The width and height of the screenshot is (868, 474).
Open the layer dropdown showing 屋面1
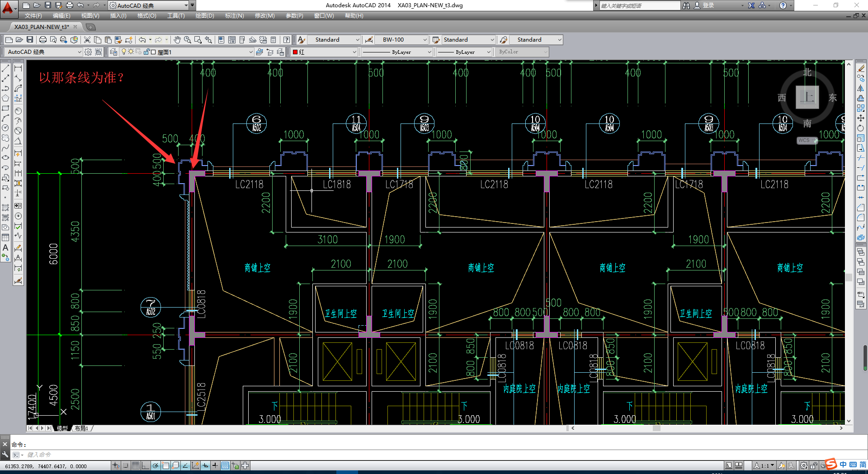coord(187,52)
